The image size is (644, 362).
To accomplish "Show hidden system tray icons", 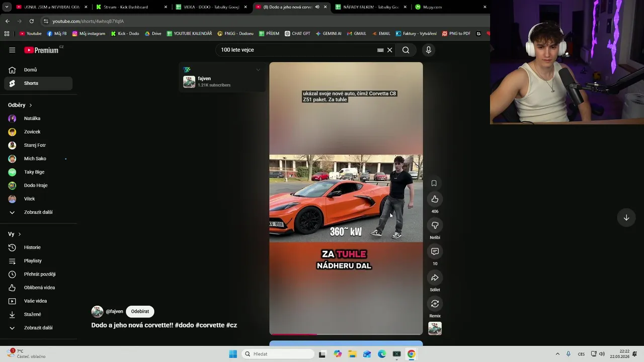I will [557, 354].
